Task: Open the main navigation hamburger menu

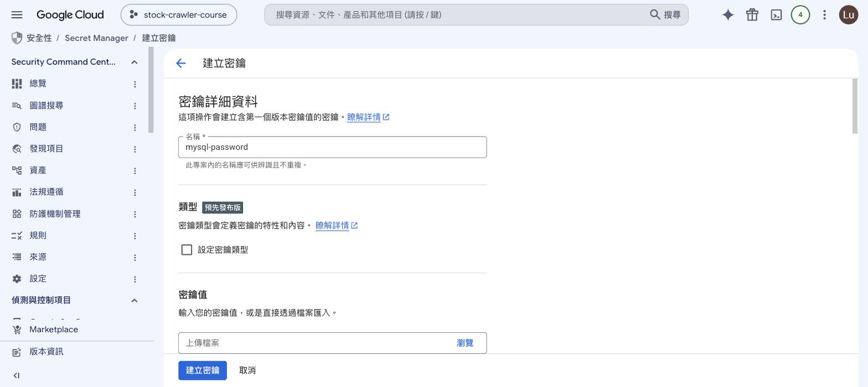Action: tap(17, 15)
